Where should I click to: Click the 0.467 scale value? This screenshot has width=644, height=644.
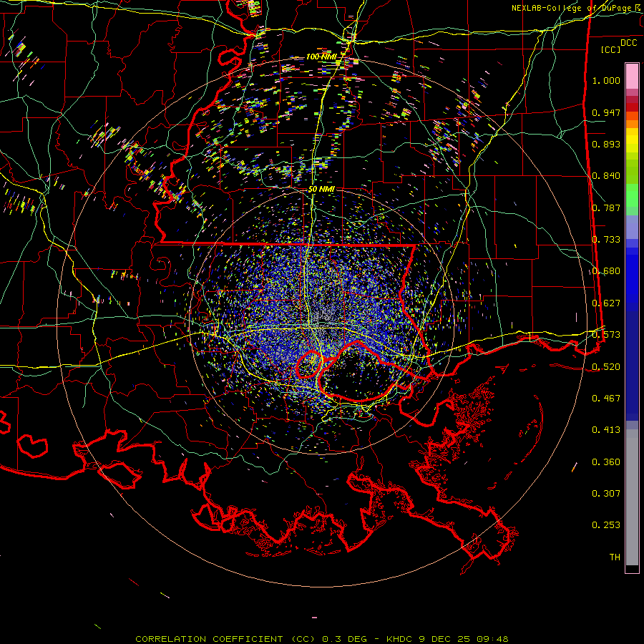(x=606, y=399)
